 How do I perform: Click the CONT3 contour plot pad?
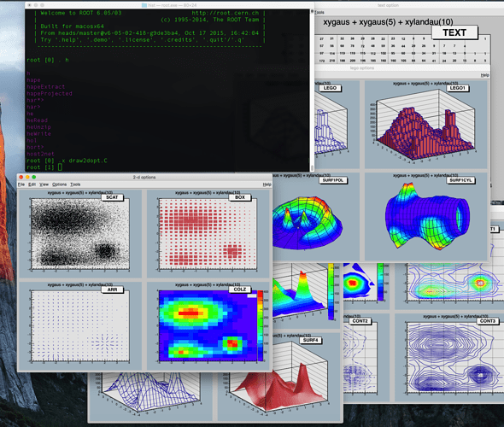[x=450, y=357]
